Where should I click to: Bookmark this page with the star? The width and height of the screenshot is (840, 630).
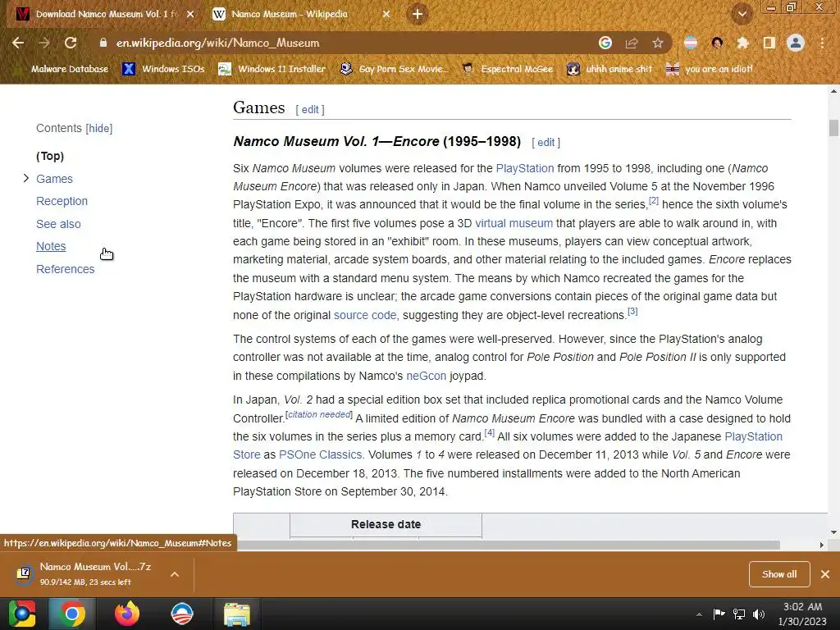[658, 43]
